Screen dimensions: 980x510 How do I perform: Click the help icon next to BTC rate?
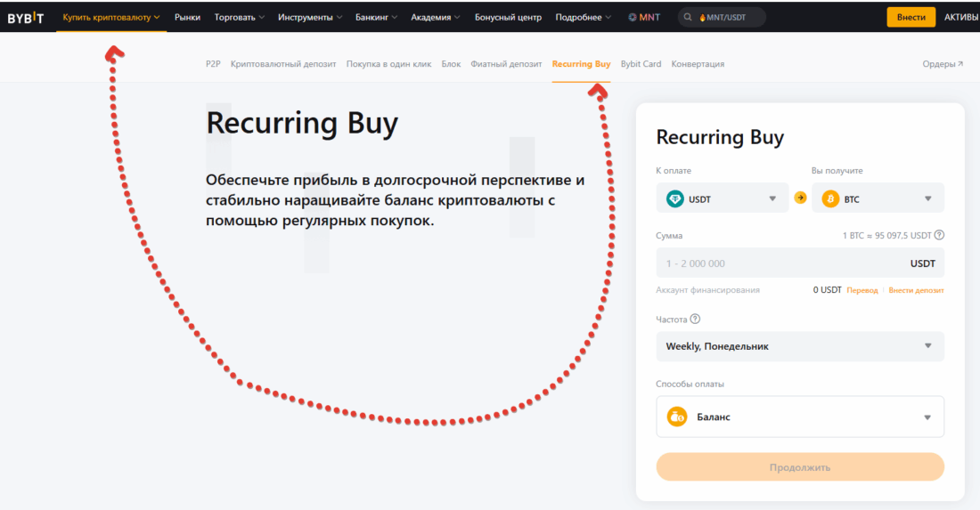coord(939,235)
